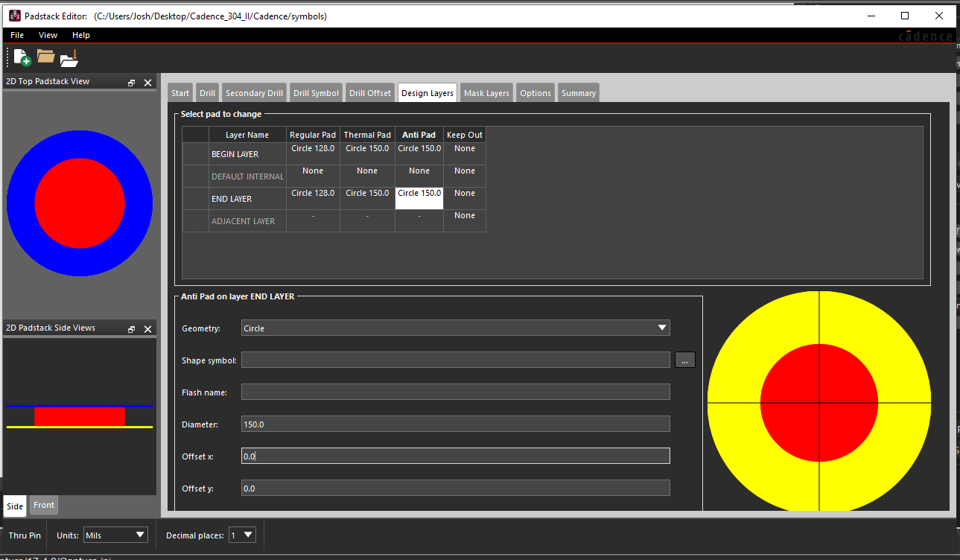This screenshot has height=560, width=960.
Task: Close the 2D Padstack Side Views panel
Action: [x=147, y=329]
